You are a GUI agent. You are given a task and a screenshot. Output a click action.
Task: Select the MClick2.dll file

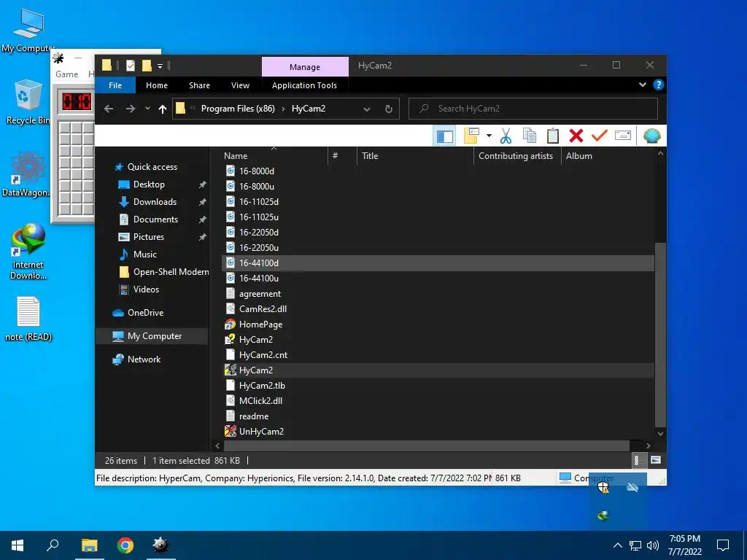click(260, 400)
